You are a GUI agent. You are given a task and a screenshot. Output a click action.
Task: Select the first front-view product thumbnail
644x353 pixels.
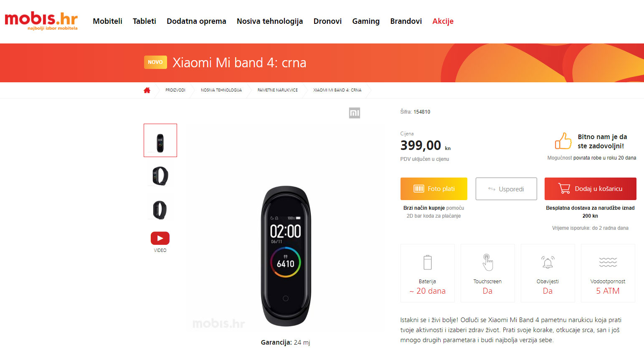tap(160, 140)
